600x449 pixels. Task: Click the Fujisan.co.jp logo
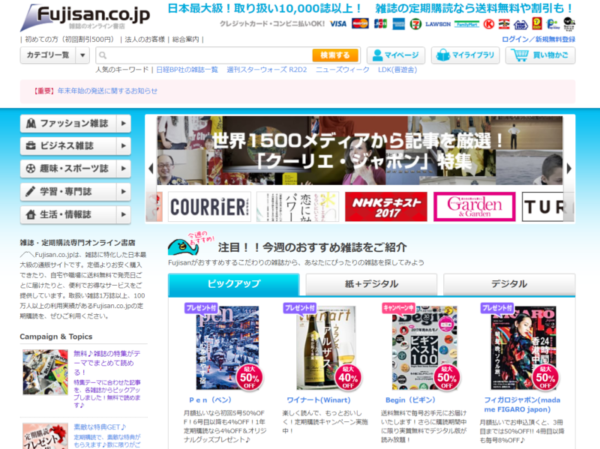click(x=85, y=17)
